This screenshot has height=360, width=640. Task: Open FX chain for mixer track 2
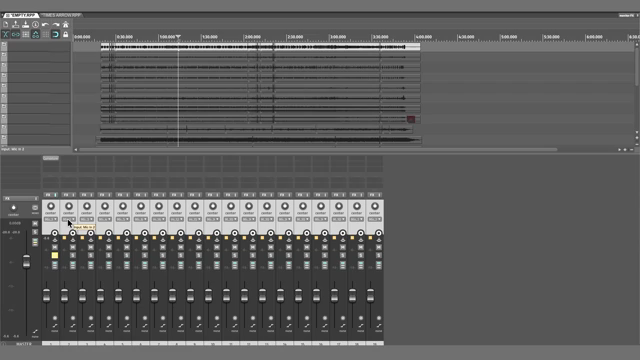coord(67,195)
